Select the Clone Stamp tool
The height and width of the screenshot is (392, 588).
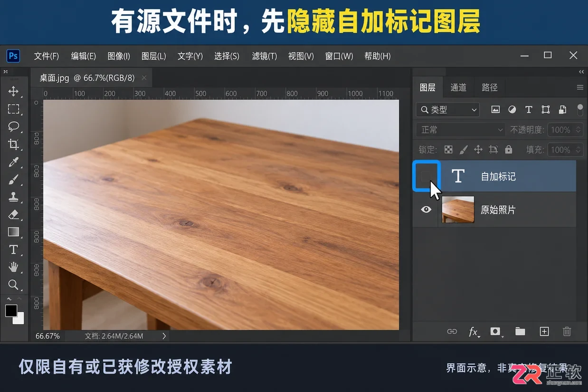[x=13, y=197]
